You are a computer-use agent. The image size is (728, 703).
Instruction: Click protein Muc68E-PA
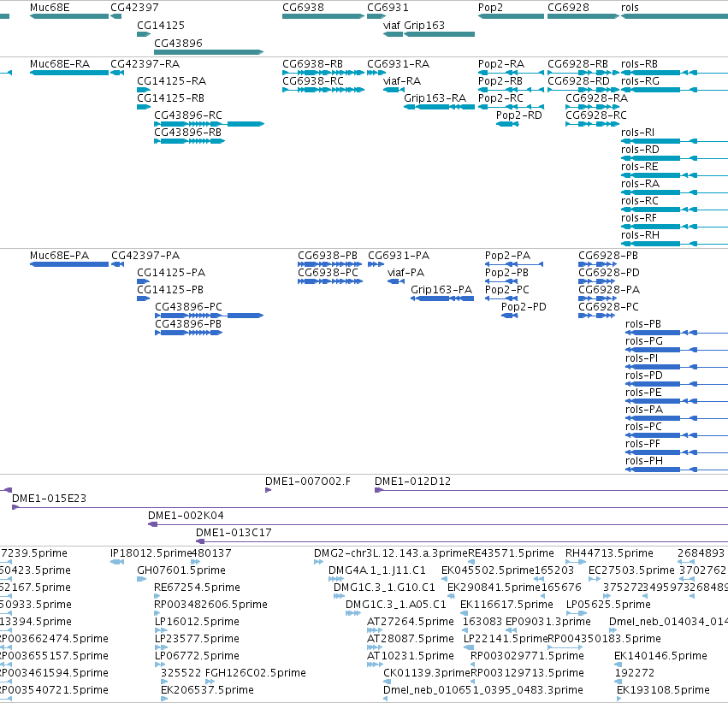pyautogui.click(x=59, y=255)
